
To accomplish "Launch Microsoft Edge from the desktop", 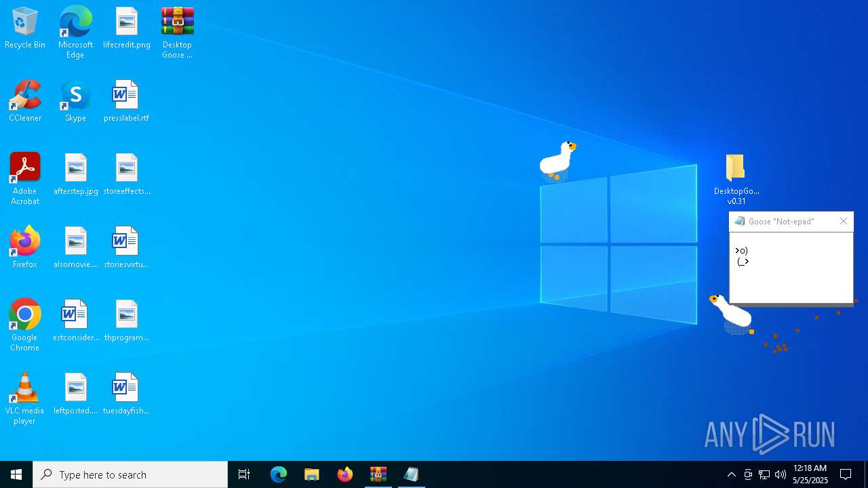I will [75, 33].
